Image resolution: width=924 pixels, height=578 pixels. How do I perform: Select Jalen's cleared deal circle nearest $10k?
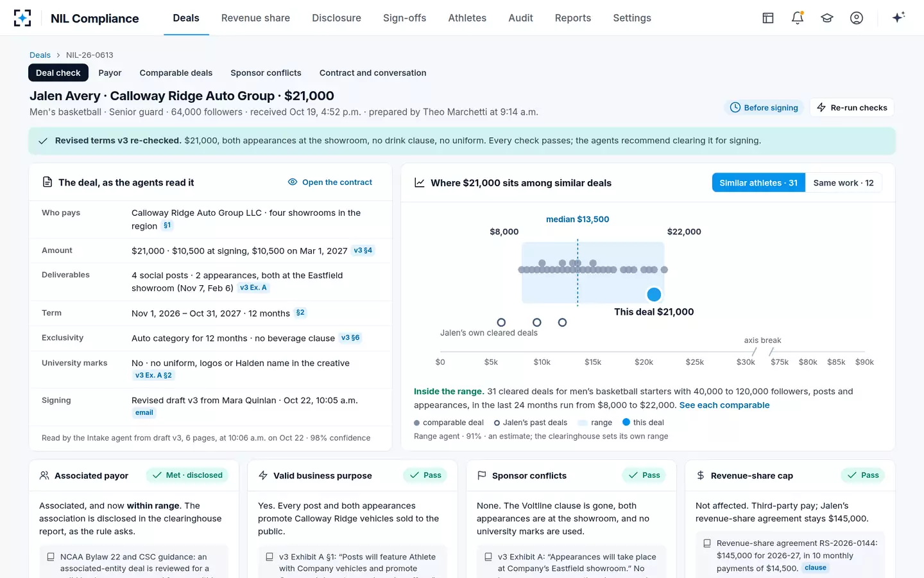pos(537,322)
